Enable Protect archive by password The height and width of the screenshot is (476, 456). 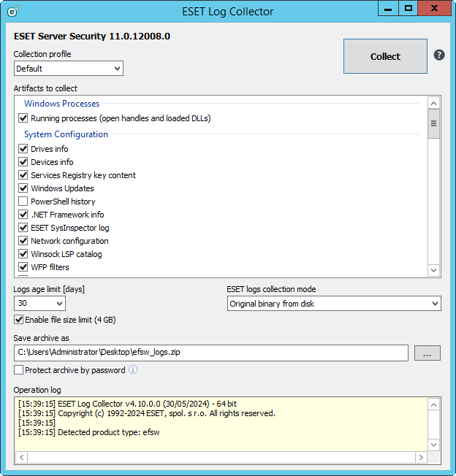[x=18, y=370]
